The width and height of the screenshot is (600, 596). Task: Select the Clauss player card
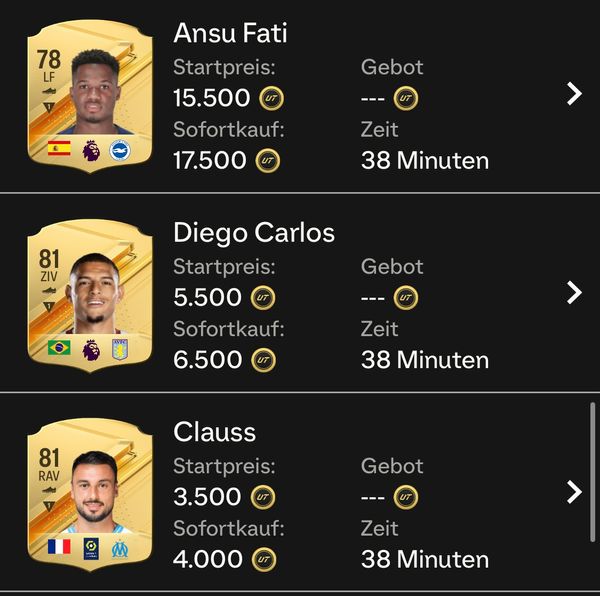coord(90,495)
